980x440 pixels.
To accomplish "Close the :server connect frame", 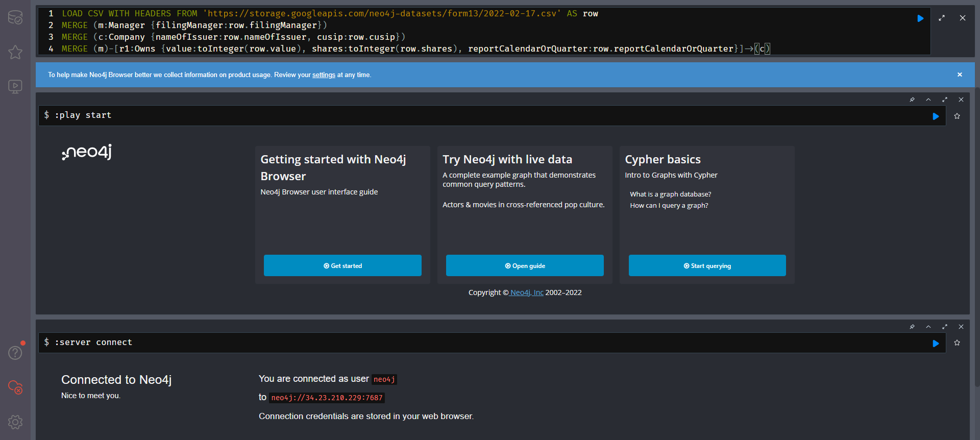I will click(961, 327).
